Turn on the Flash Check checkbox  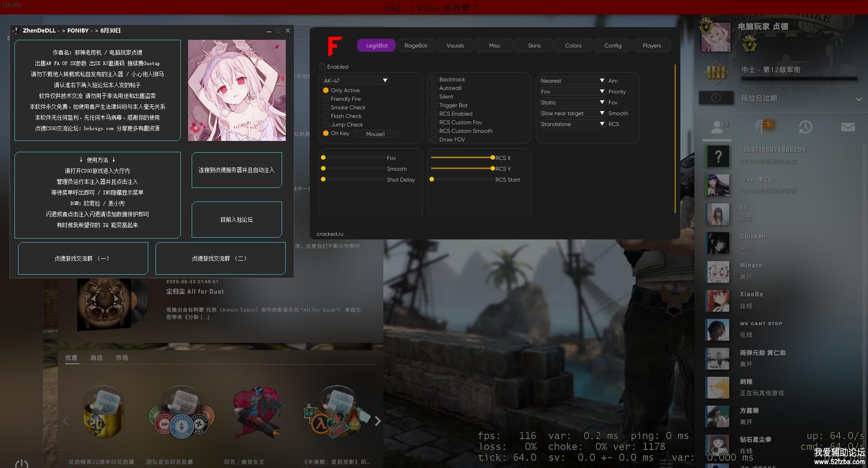[x=325, y=116]
